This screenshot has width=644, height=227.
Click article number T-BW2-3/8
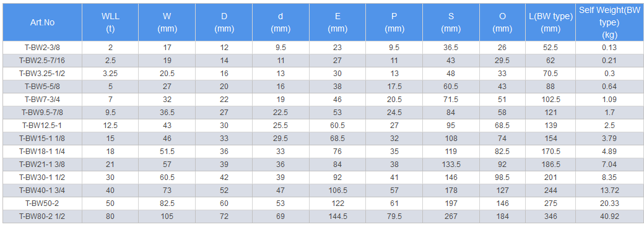pyautogui.click(x=42, y=48)
